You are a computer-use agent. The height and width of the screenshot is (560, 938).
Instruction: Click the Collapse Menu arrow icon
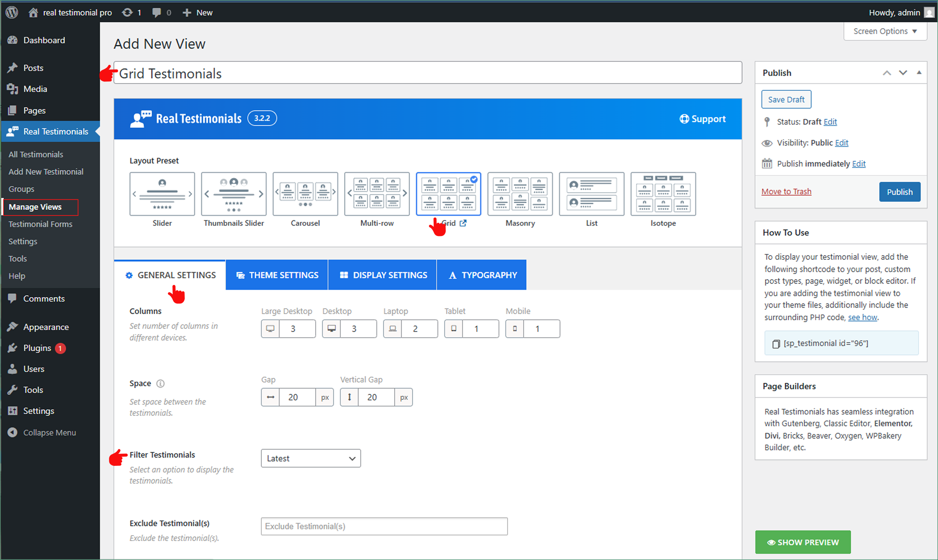[12, 432]
